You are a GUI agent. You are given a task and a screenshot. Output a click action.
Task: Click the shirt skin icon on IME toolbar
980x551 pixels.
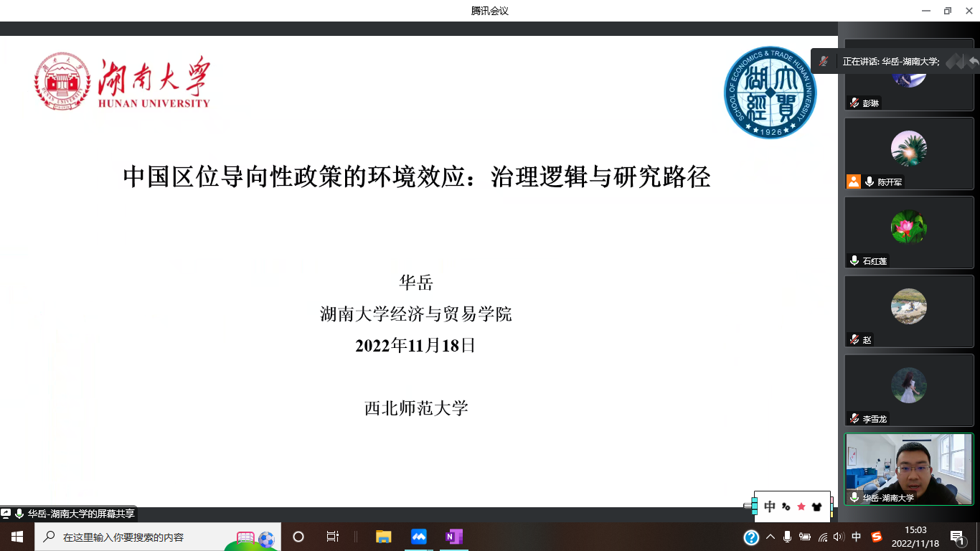point(816,507)
